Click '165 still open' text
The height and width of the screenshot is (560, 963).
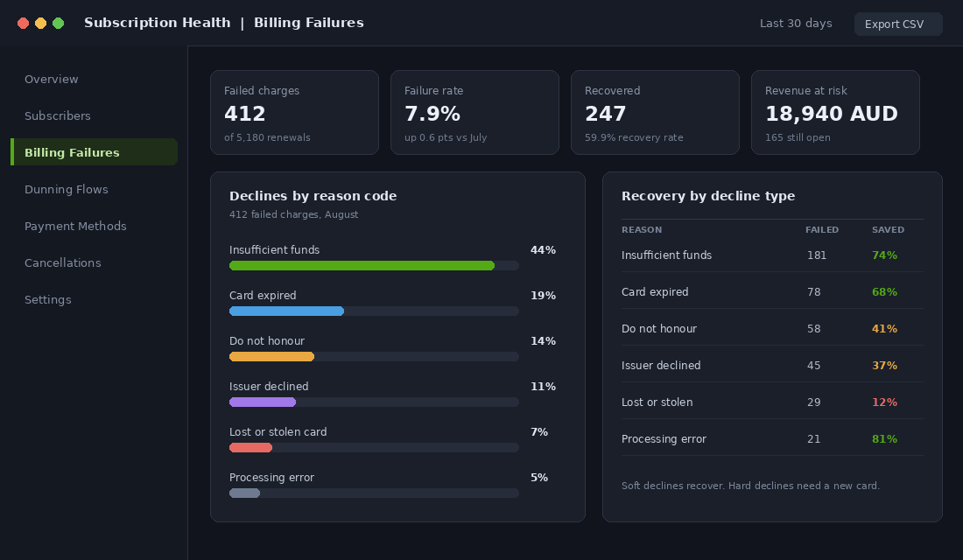798,137
